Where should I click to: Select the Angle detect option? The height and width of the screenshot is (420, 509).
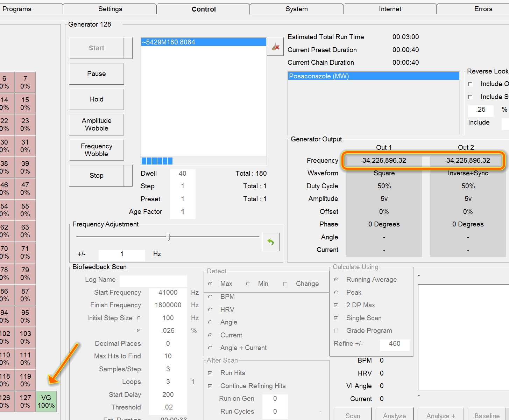210,322
